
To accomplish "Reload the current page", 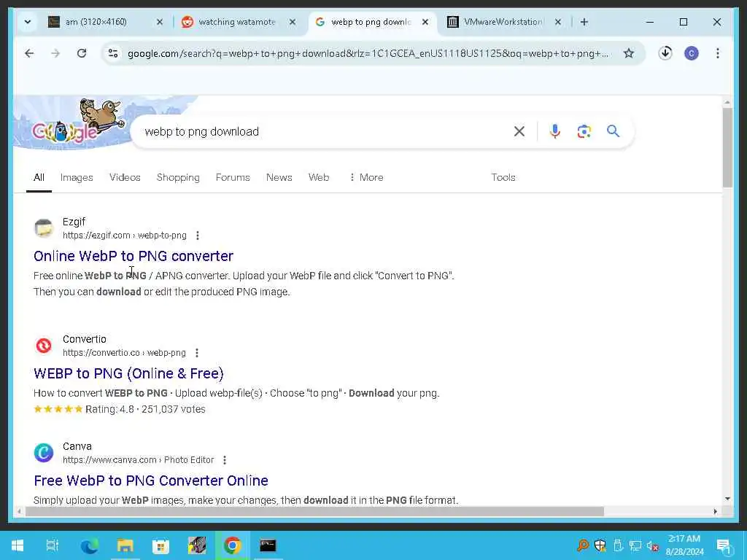I will [82, 53].
